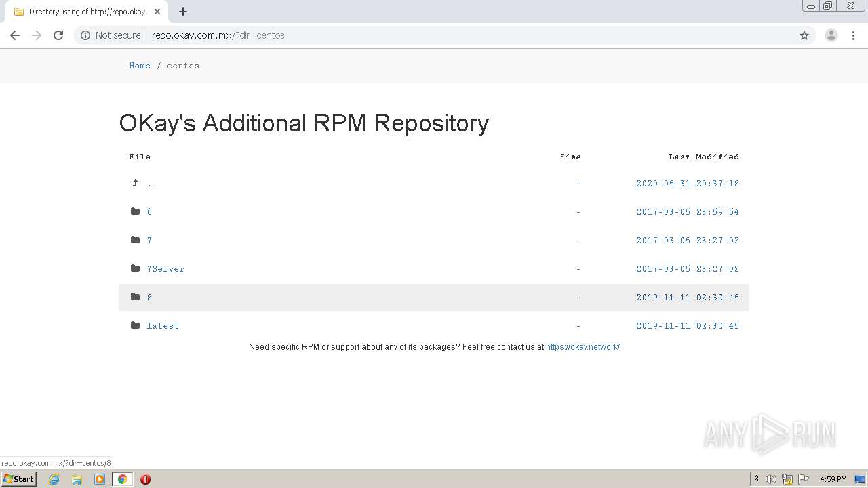
Task: Show hidden tray icons arrow
Action: pos(756,479)
